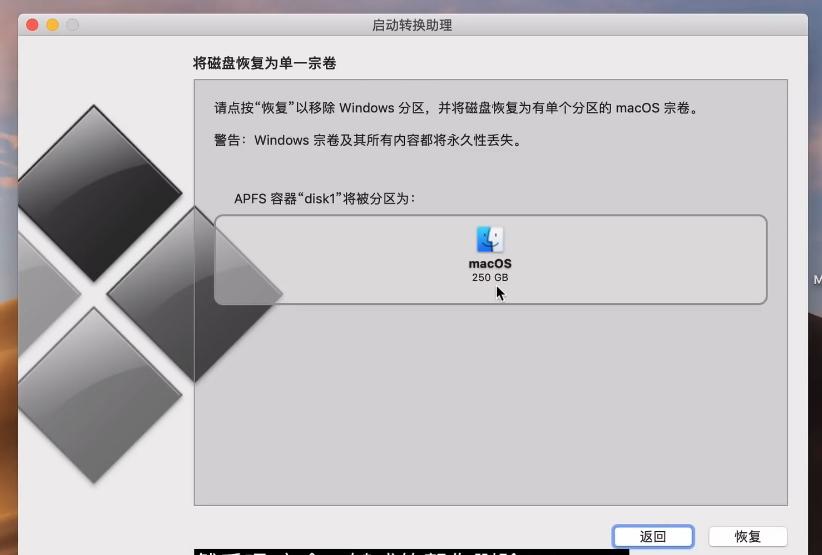Viewport: 822px width, 555px height.
Task: Click the warning text about Windows volume loss
Action: click(x=368, y=140)
